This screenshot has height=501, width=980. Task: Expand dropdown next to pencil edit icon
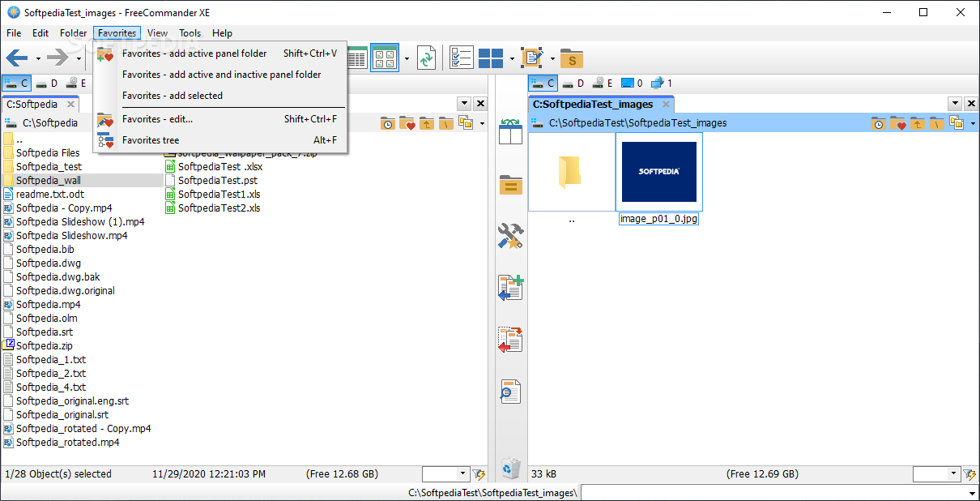552,58
